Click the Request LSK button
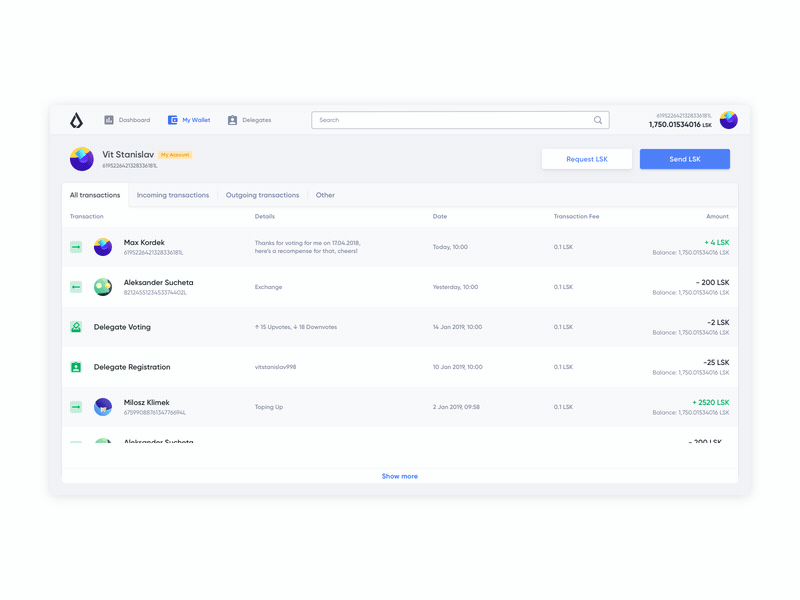Screen dimensions: 800x600 [x=587, y=159]
